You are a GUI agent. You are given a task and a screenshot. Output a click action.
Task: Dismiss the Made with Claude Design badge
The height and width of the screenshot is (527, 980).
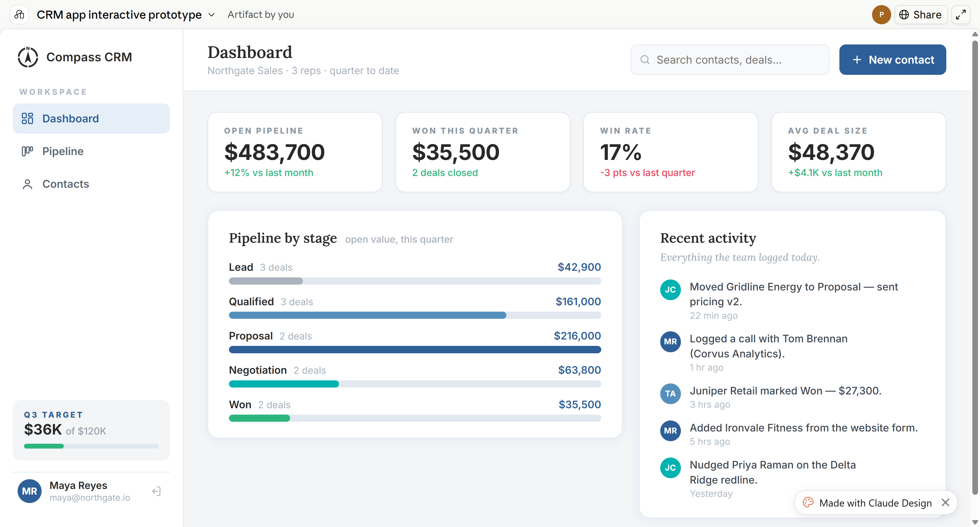[x=945, y=503]
